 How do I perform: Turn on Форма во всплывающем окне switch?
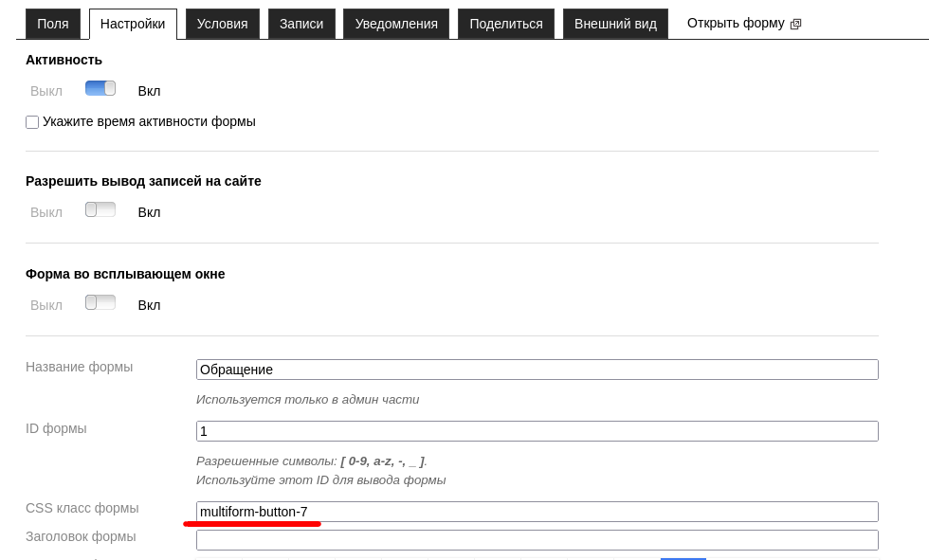click(100, 302)
